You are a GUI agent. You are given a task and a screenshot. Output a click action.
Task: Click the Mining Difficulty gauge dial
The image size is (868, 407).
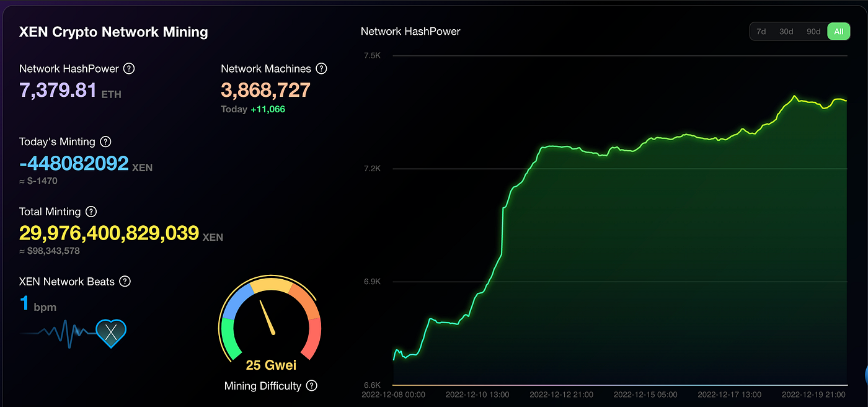click(x=270, y=318)
